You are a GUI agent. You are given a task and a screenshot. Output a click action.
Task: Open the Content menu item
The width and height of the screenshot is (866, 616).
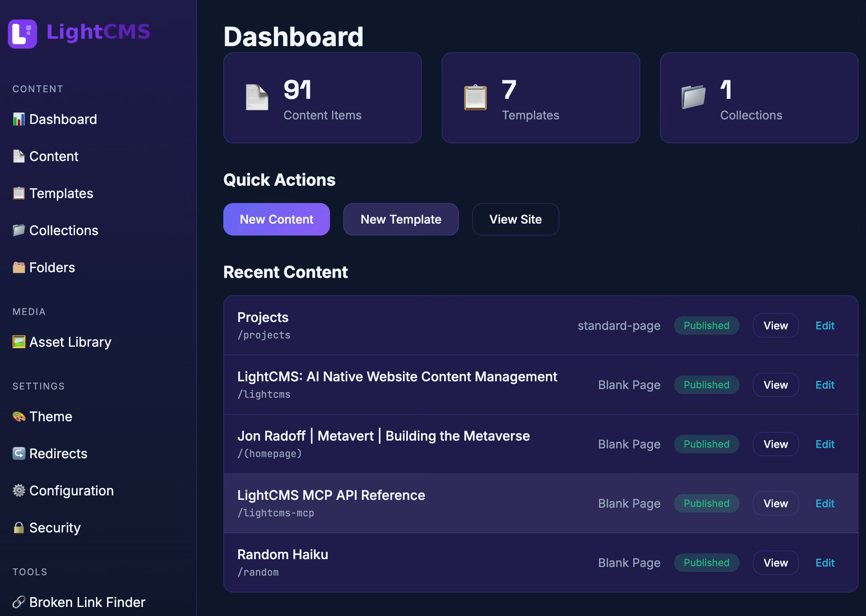click(54, 156)
